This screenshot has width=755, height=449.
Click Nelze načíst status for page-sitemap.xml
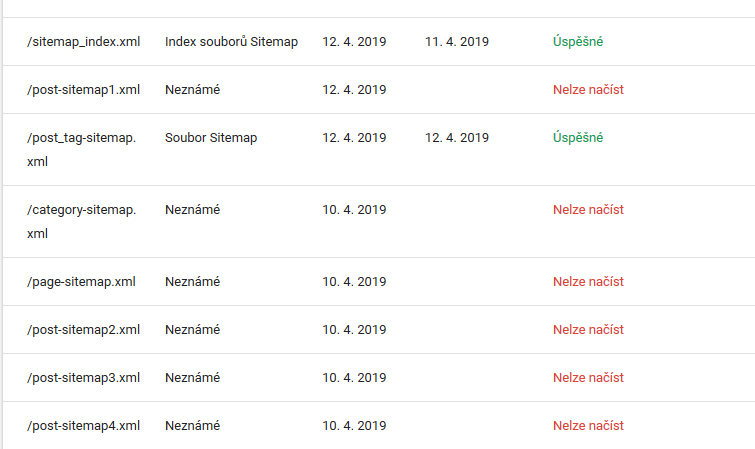tap(588, 281)
